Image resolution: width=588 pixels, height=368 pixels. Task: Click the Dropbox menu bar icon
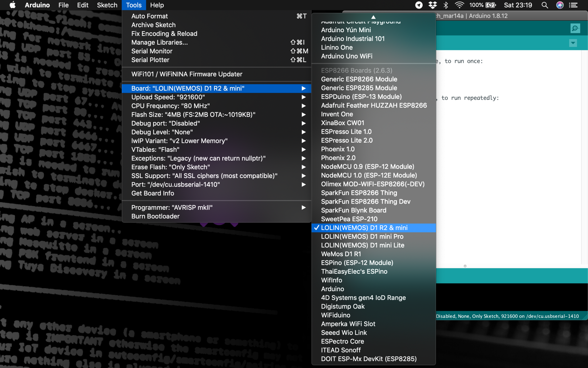point(432,5)
